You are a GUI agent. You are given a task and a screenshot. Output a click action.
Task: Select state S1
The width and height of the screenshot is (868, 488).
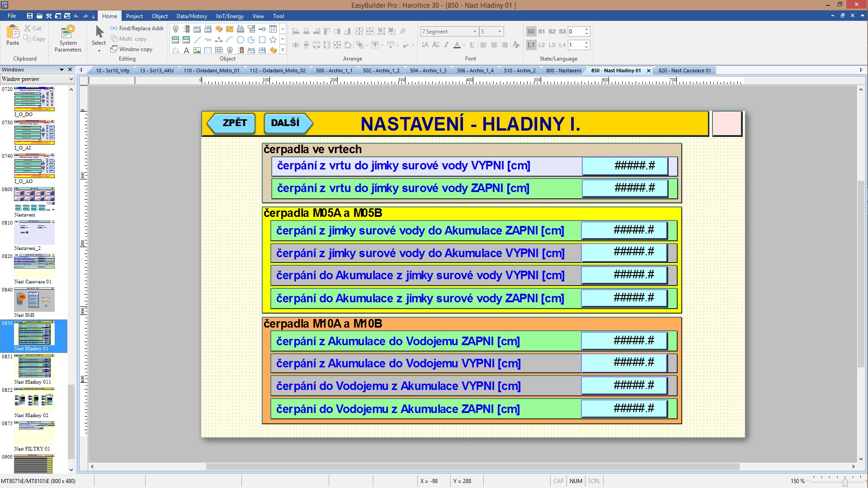point(542,32)
